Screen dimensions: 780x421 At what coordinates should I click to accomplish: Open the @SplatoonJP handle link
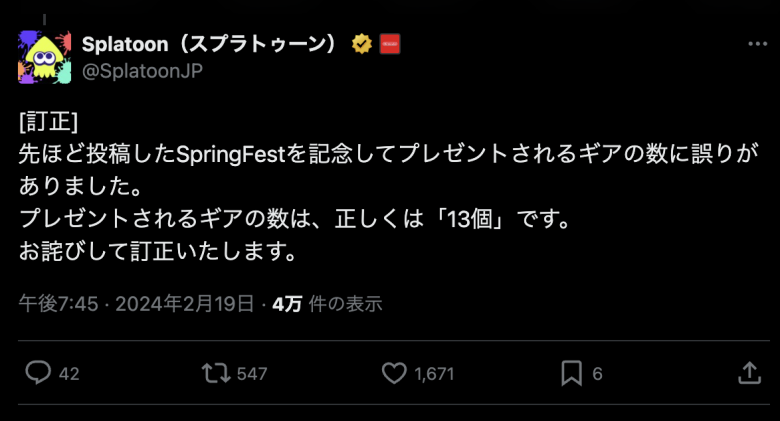142,69
